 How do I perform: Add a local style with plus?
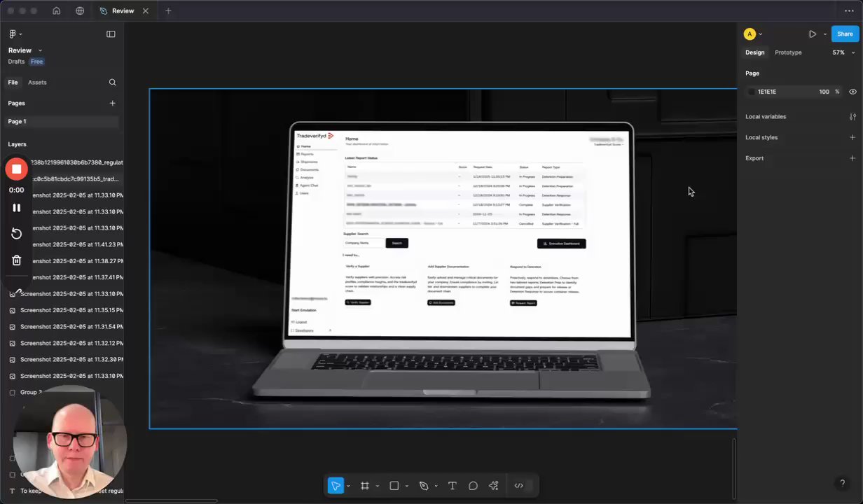point(852,137)
